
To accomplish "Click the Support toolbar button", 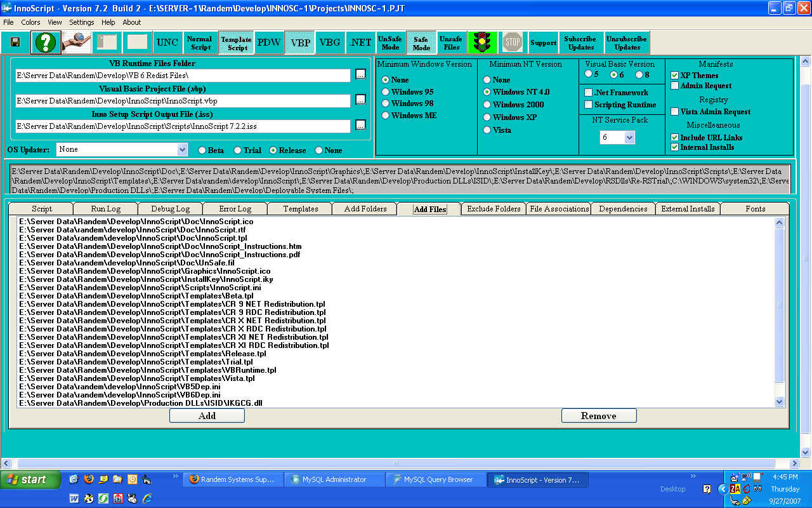I will (543, 43).
